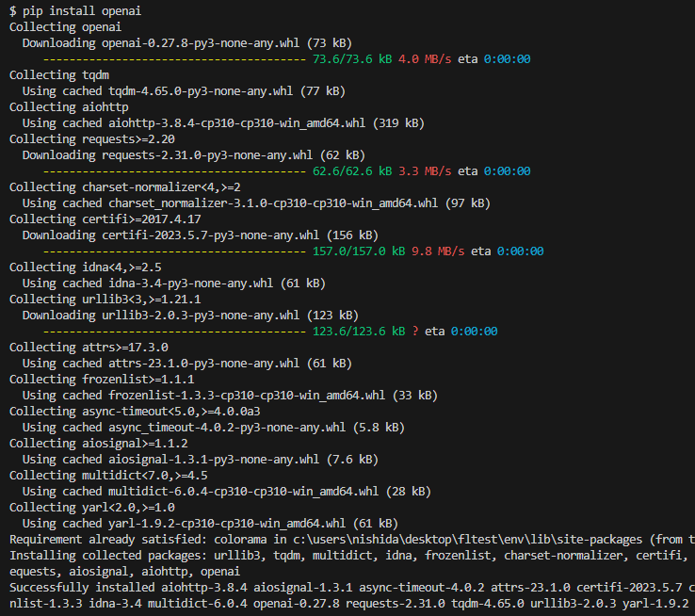Click line 'Collecting async-timeout<5.0,>=4.0.0a3'
Viewport: 695px width, 616px height.
(x=135, y=412)
